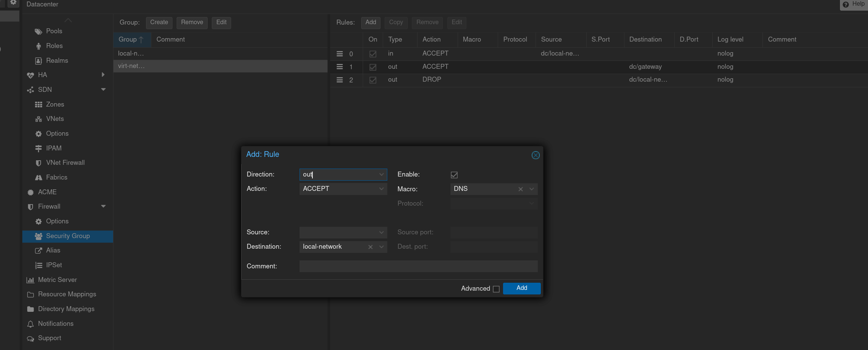
Task: Click the Create group button
Action: 159,22
